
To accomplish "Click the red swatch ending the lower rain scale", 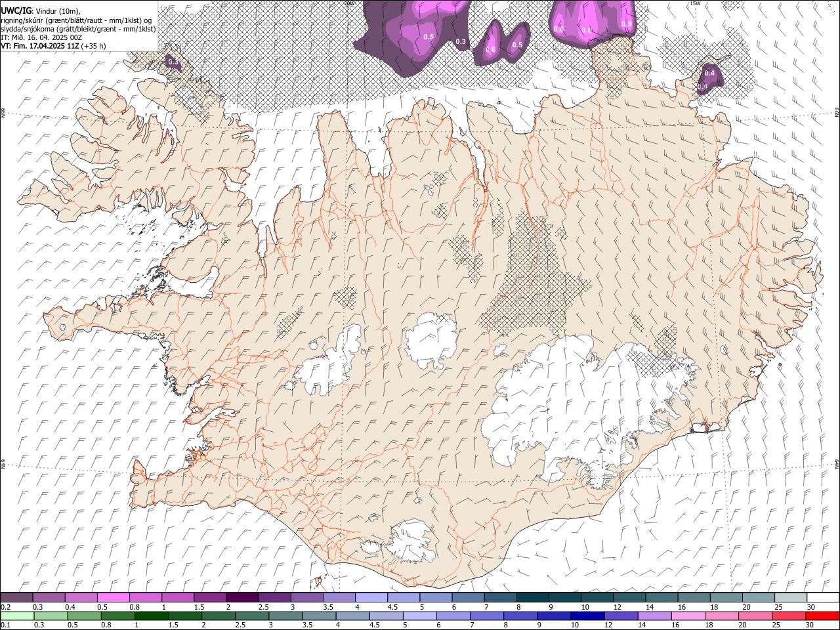I will click(x=823, y=616).
